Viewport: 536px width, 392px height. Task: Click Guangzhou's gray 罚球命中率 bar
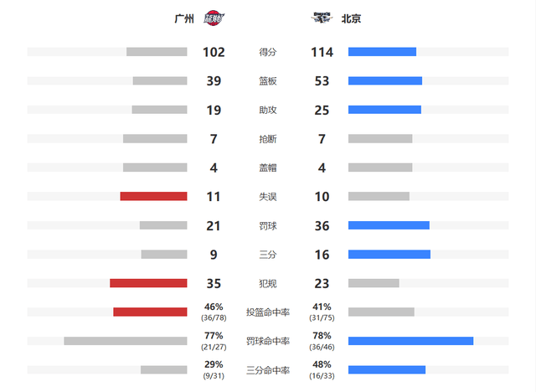click(126, 341)
